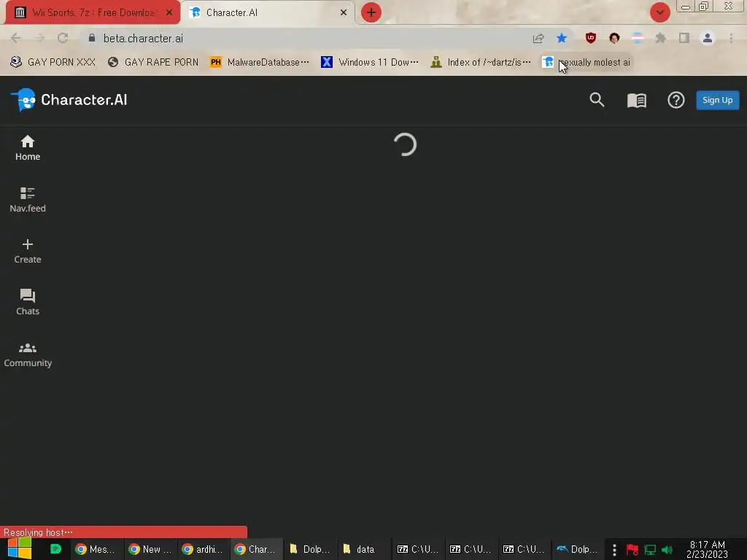
Task: Close the Wii Sports tab
Action: pos(169,12)
